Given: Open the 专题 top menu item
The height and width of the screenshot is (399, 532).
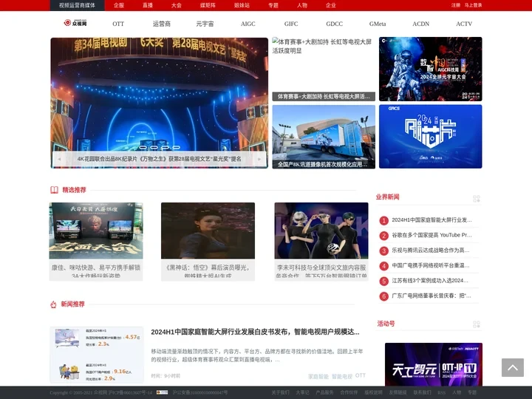Looking at the screenshot, I should [273, 5].
